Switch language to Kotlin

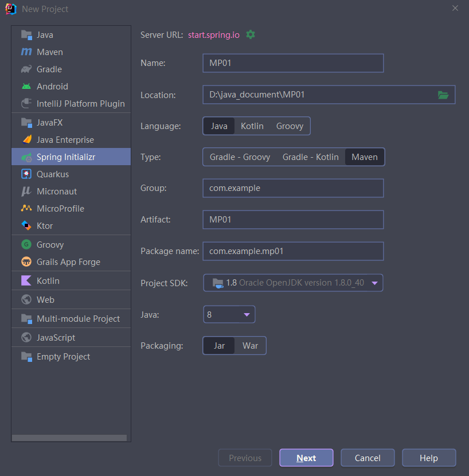pyautogui.click(x=252, y=126)
